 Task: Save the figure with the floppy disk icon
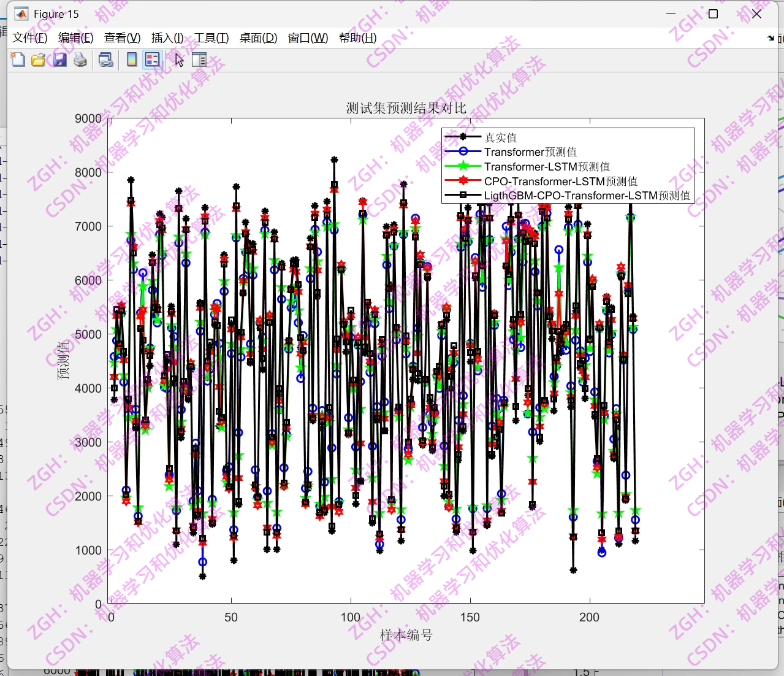pos(59,60)
